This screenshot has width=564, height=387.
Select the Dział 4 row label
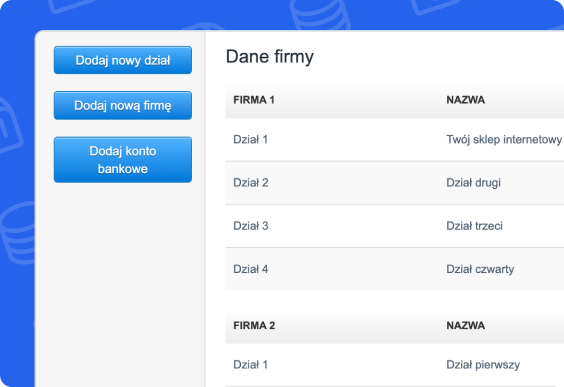[x=251, y=269]
